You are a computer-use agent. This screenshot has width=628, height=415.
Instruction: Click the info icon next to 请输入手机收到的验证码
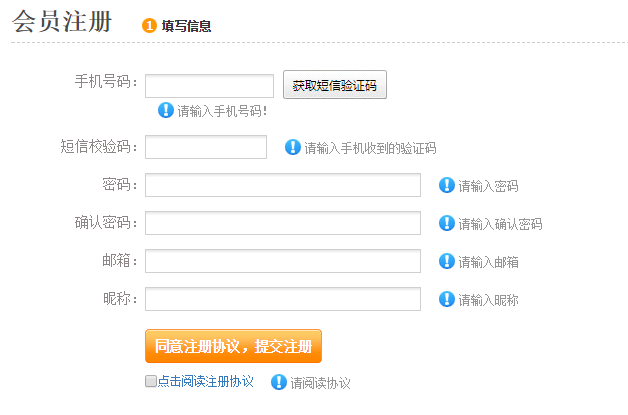[293, 147]
